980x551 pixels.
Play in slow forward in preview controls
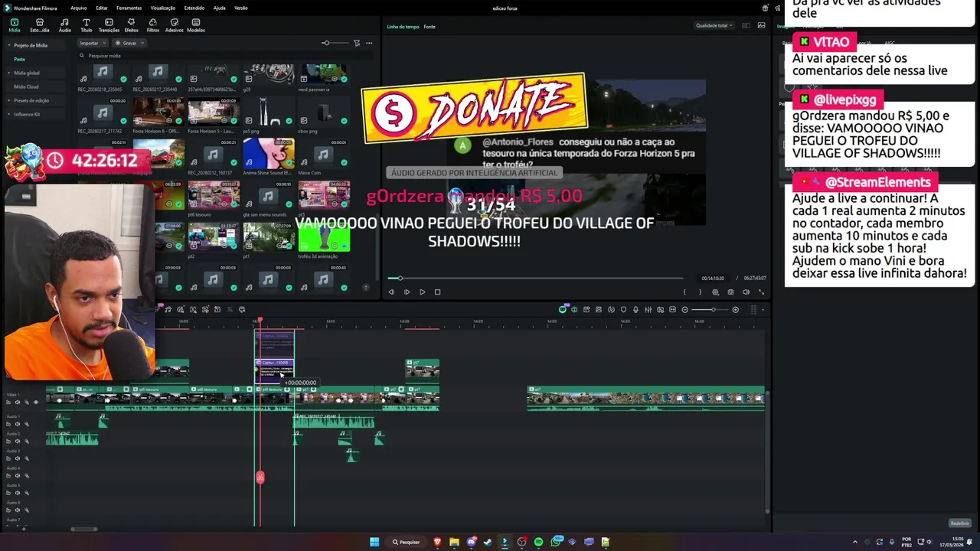click(x=407, y=292)
